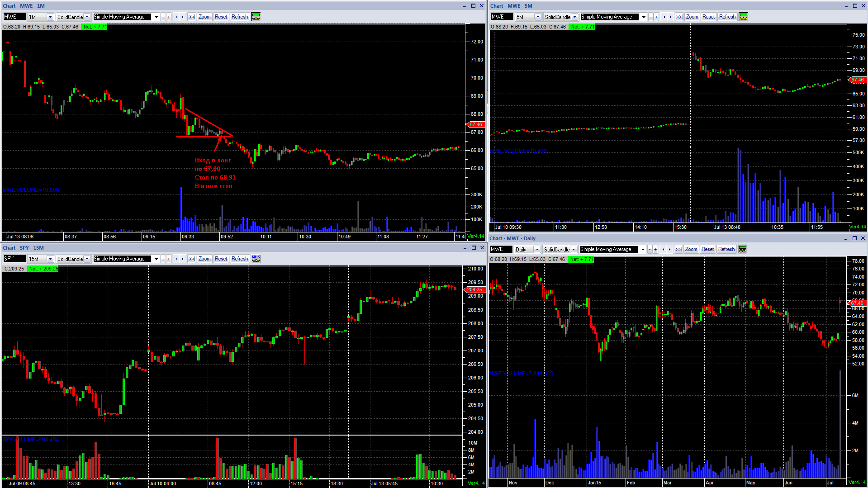The image size is (868, 488).
Task: Open SolidCandle dropdown in MWE 5M chart
Action: (574, 17)
